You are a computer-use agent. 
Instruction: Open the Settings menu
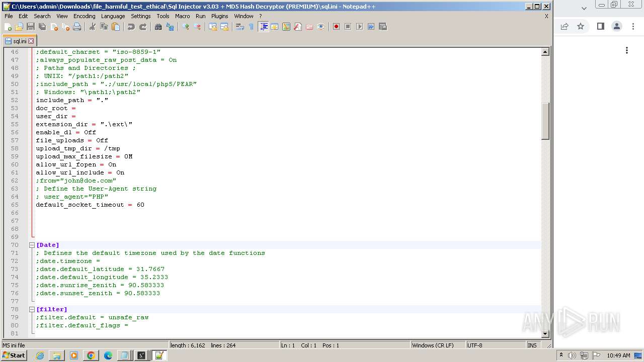coord(141,16)
